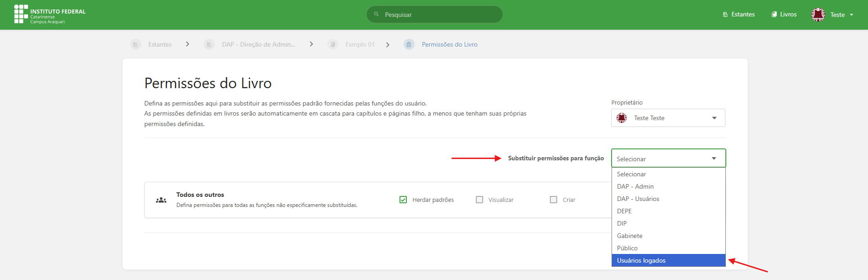The height and width of the screenshot is (280, 868).
Task: Click the Permissões do Livro lock icon
Action: [409, 44]
